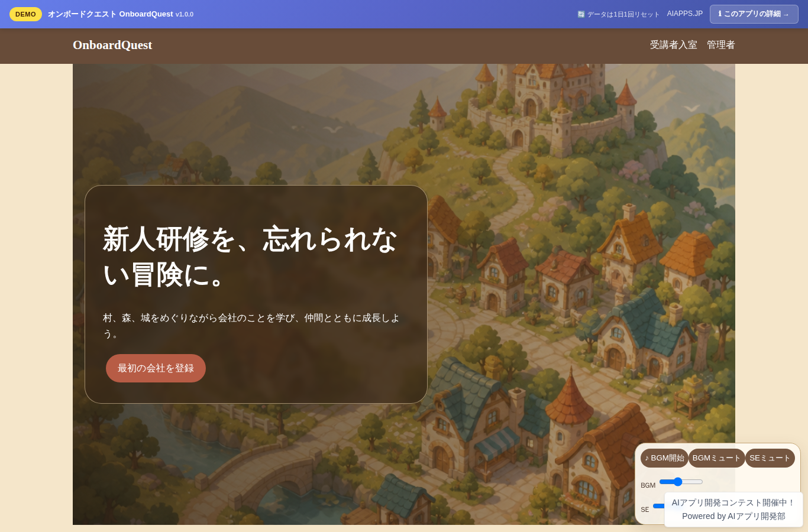The width and height of the screenshot is (808, 532).
Task: Click the AIアプリ開発コンテスト開催中 banner
Action: pyautogui.click(x=733, y=502)
